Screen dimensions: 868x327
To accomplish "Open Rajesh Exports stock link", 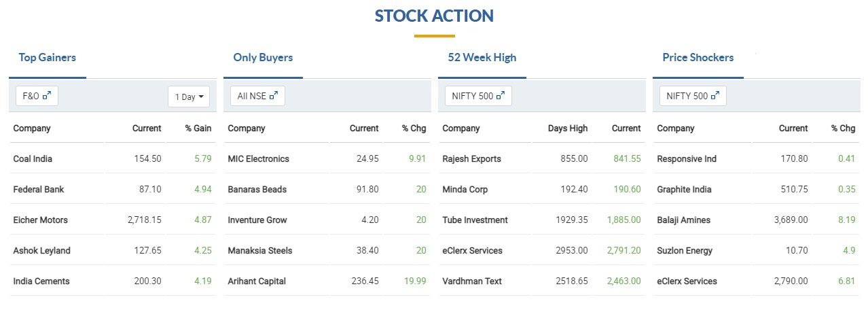I will pyautogui.click(x=471, y=159).
